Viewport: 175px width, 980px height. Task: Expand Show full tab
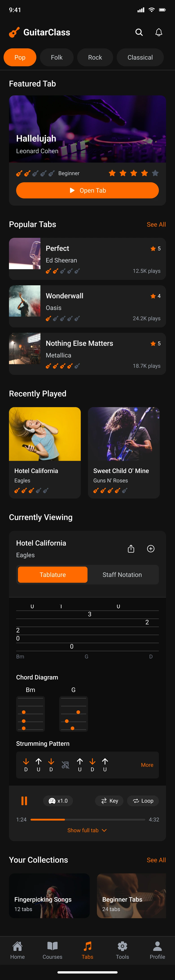tap(87, 830)
